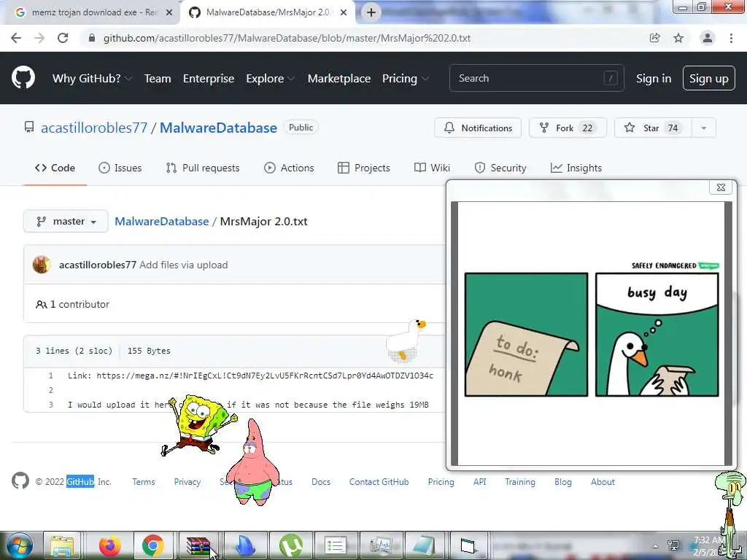This screenshot has width=747, height=560.
Task: Close the memz trojan download tab
Action: 169,13
